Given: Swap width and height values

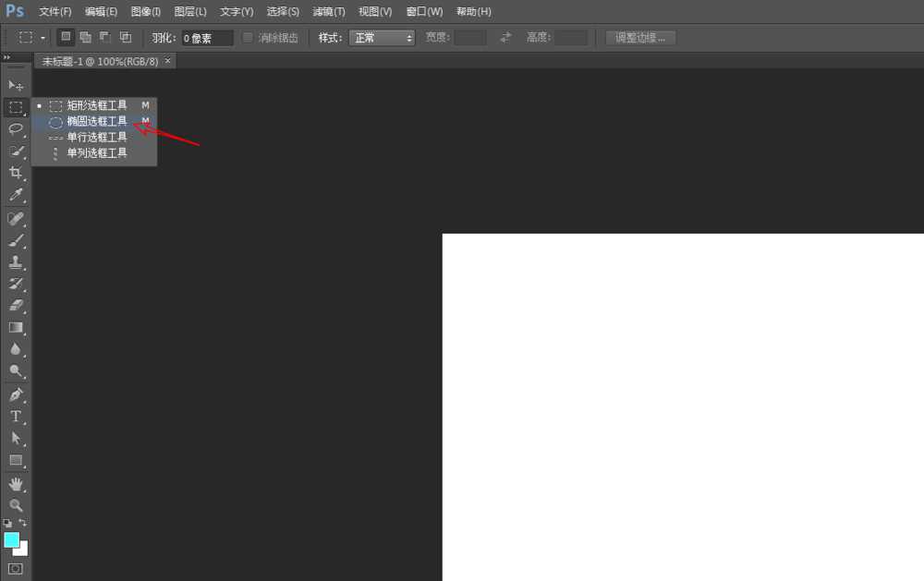Looking at the screenshot, I should [505, 38].
